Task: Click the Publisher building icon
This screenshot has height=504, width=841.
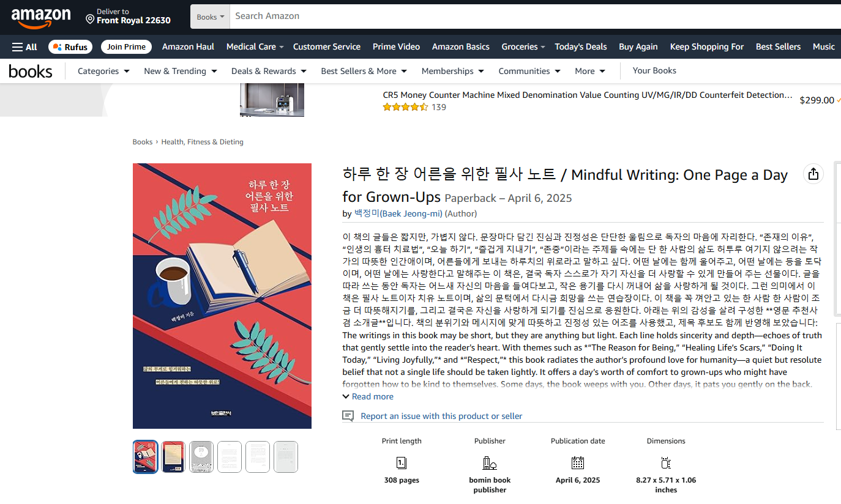Action: click(x=490, y=463)
